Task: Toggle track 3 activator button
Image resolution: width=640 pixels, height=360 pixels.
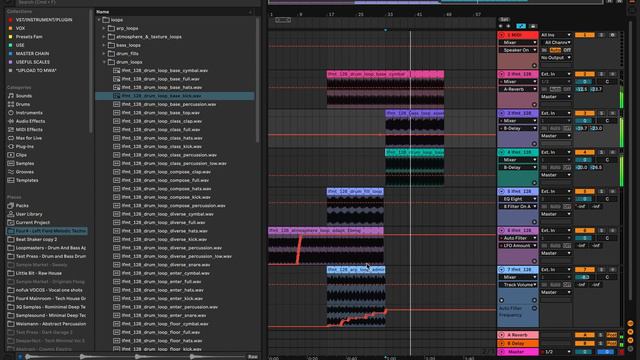Action: coord(584,113)
